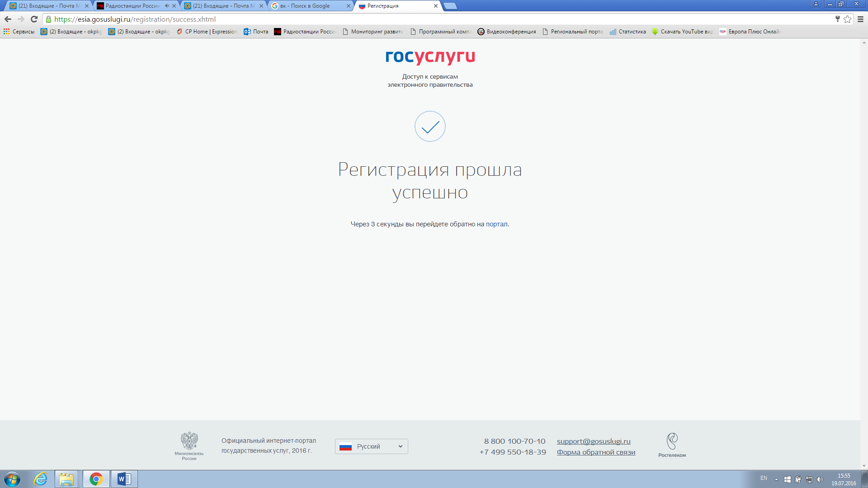
Task: Open the Видеоконференция bookmark
Action: (x=507, y=32)
